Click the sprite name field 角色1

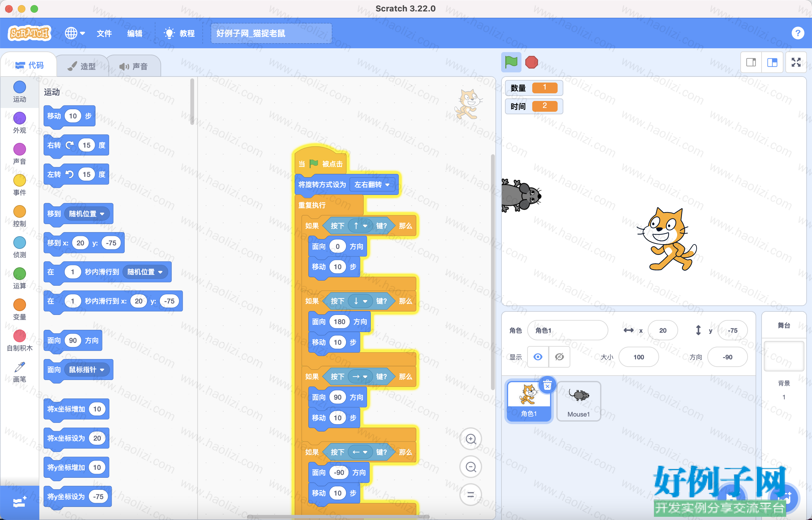tap(567, 330)
